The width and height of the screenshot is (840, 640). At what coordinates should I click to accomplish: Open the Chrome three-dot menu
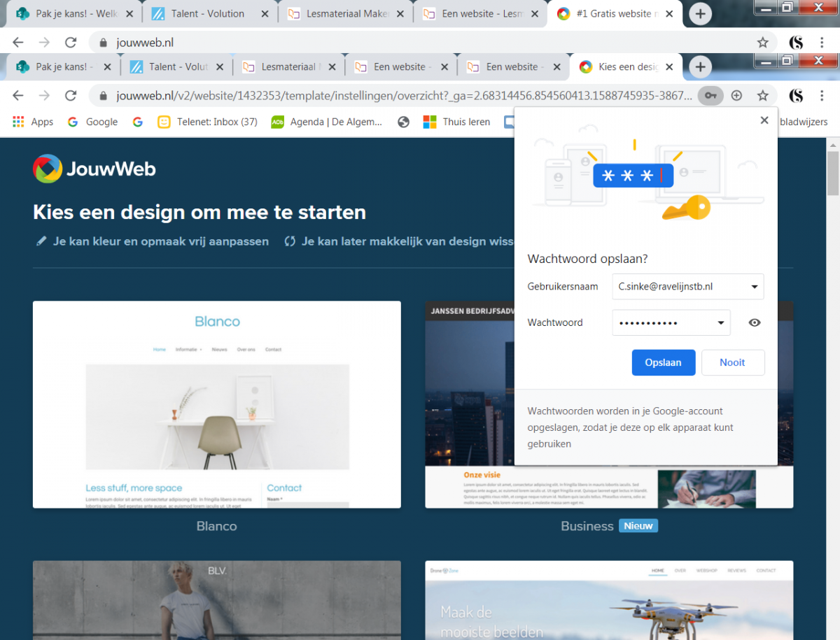coord(821,95)
